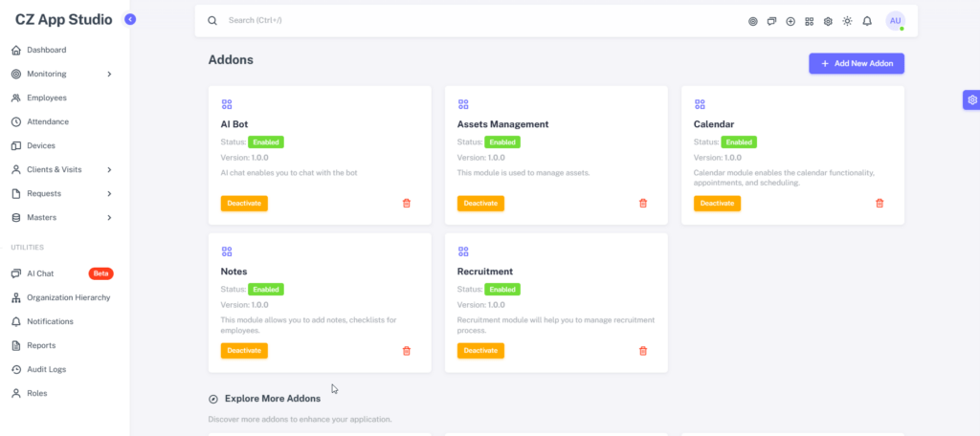Deactivate the Calendar addon
The height and width of the screenshot is (436, 980).
[x=718, y=204]
